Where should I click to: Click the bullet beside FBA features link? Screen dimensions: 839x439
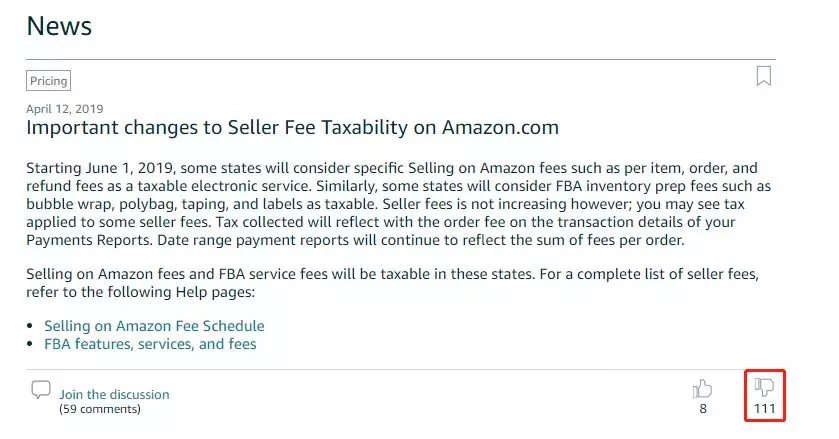click(30, 344)
